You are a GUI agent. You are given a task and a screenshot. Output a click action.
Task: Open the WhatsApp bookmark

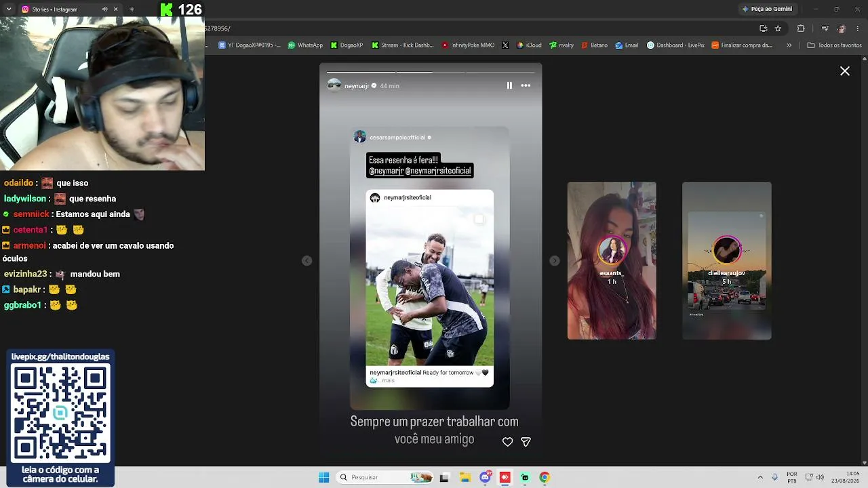point(305,45)
